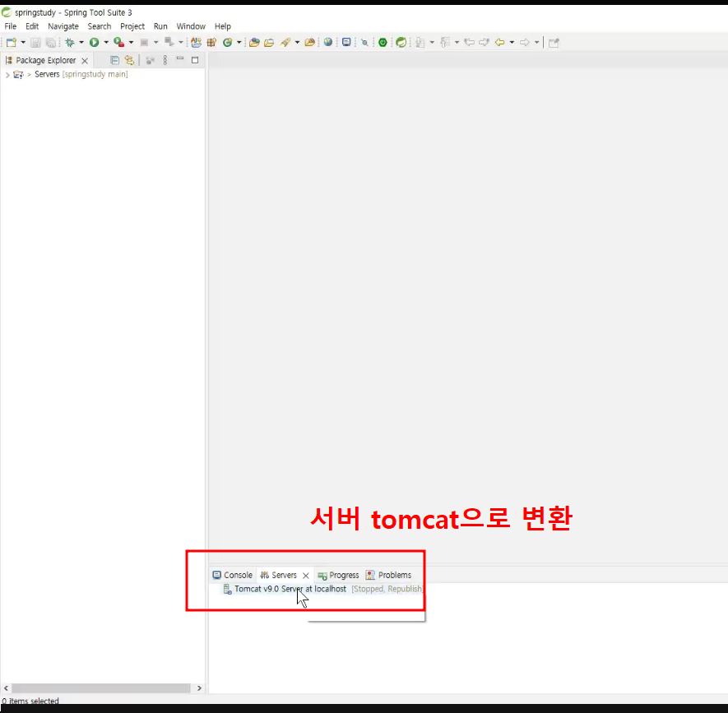This screenshot has width=728, height=713.
Task: Minimize the Package Explorer panel
Action: coord(180,59)
